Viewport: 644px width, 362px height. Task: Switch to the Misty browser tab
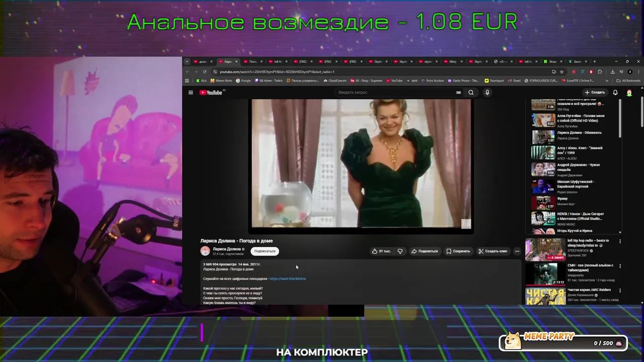[453, 61]
